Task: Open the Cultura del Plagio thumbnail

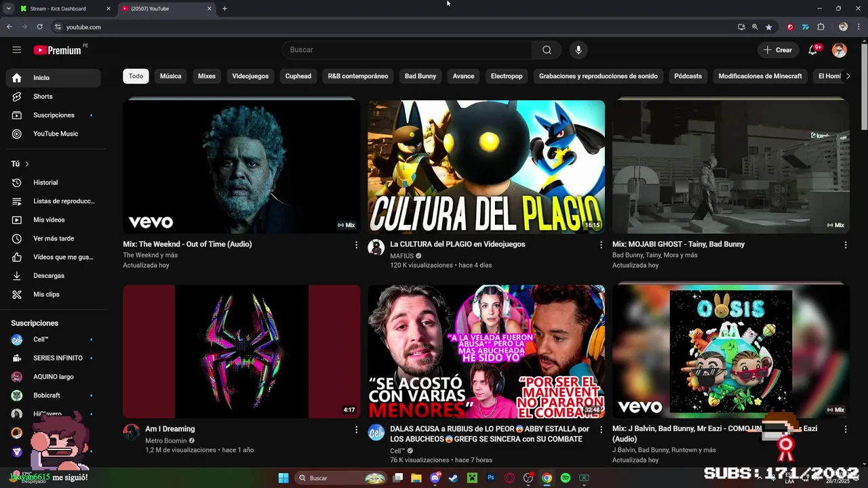Action: pos(486,167)
